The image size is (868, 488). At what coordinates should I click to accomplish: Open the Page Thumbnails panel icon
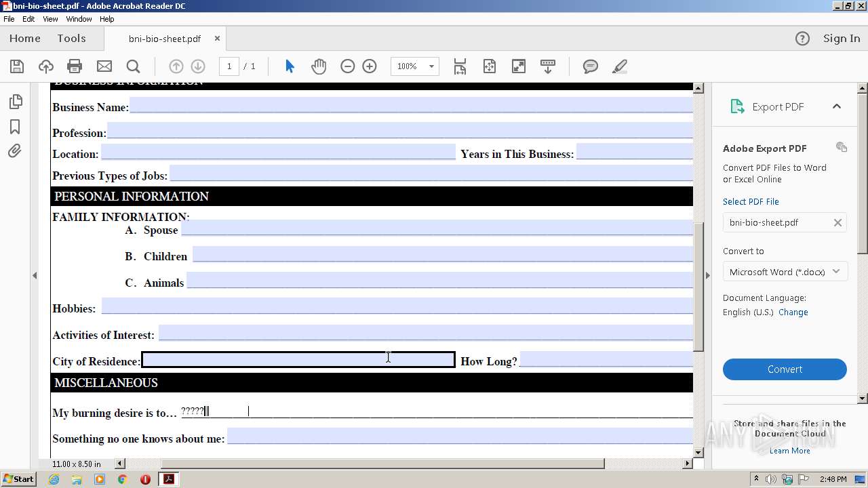pyautogui.click(x=15, y=102)
